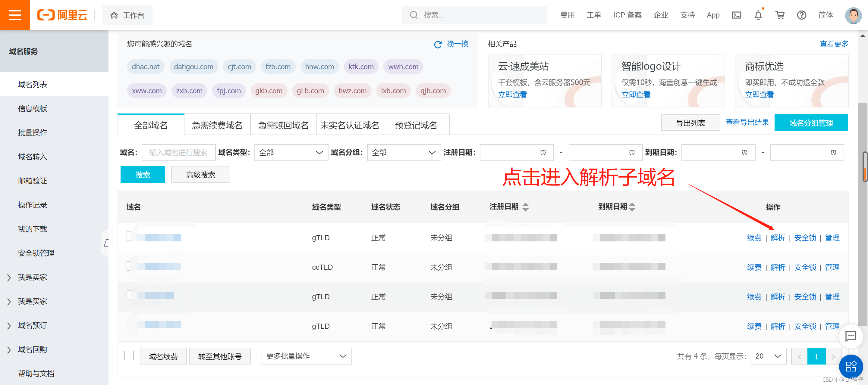The height and width of the screenshot is (385, 868).
Task: Open the 域名类型 dropdown
Action: point(291,153)
